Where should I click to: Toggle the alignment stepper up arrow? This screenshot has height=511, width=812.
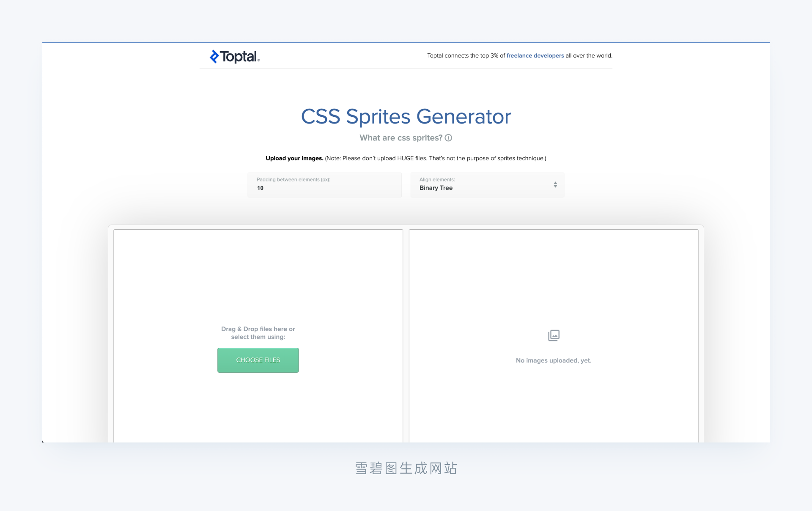pos(555,182)
